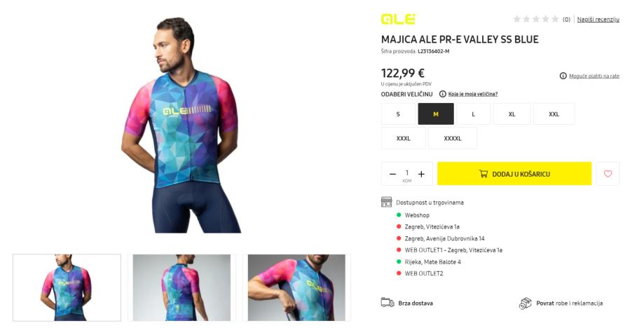Pick size XXXXL
The image size is (644, 335).
[452, 138]
